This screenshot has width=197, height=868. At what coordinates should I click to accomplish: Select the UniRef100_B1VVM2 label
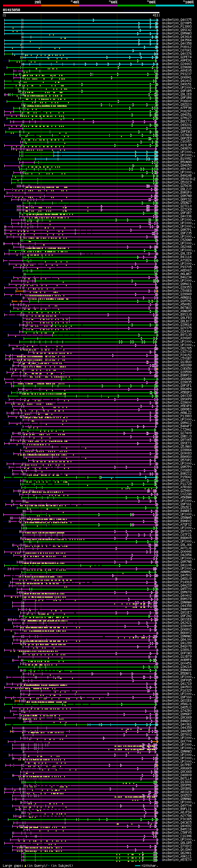[x=177, y=159]
